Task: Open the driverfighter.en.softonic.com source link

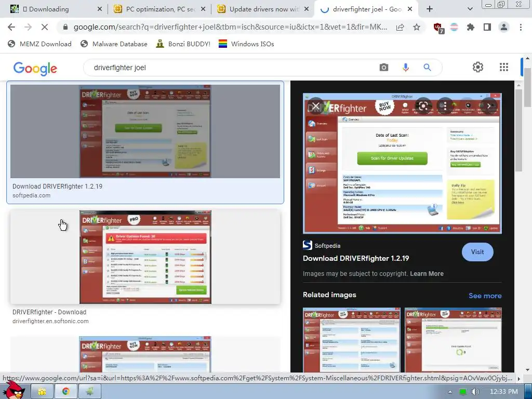Action: [50, 321]
